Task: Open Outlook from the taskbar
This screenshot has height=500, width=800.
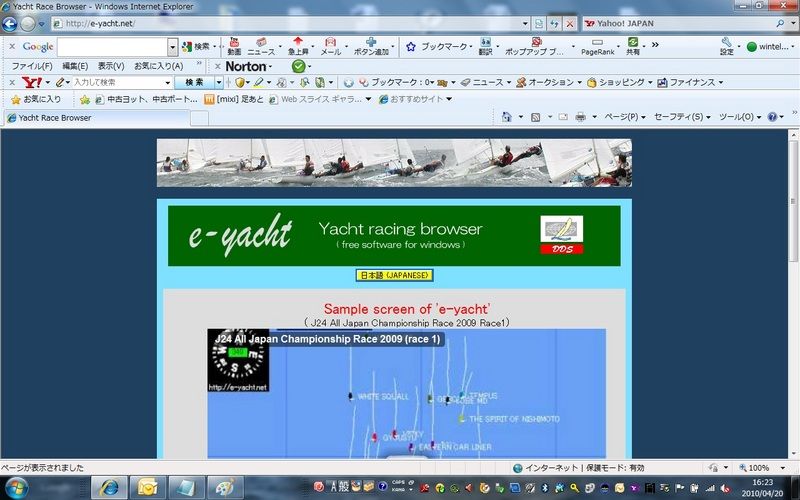Action: click(148, 487)
